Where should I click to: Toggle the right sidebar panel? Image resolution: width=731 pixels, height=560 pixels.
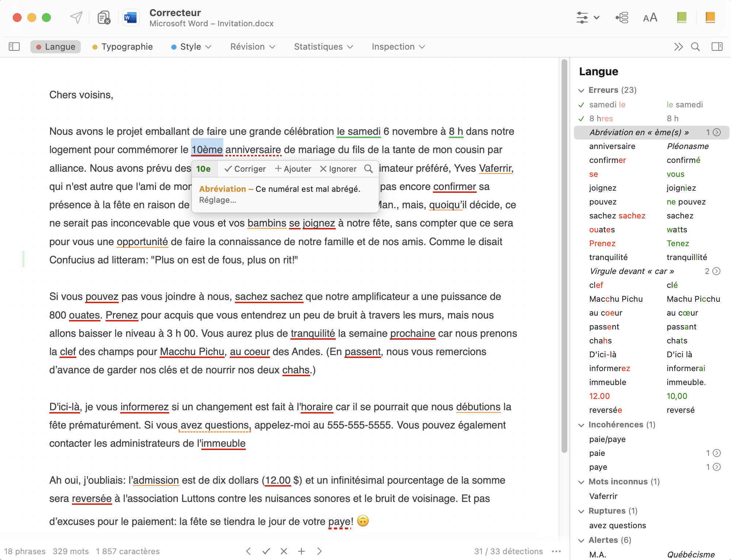717,47
